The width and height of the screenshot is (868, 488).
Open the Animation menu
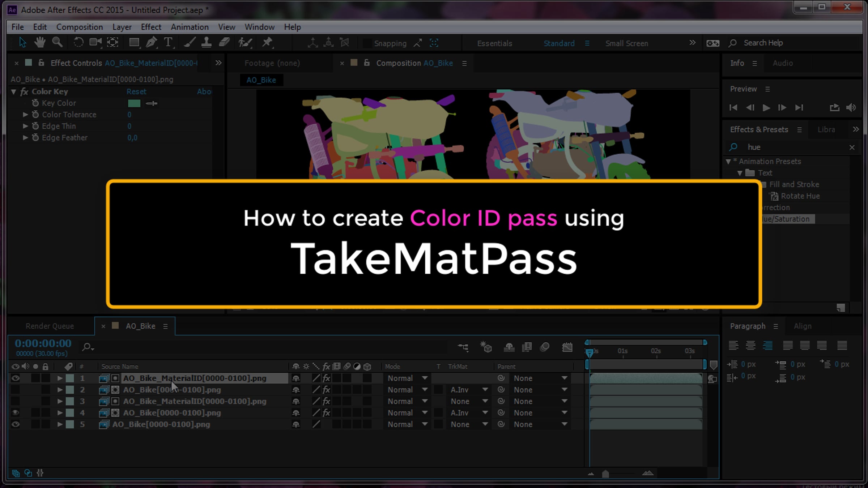pyautogui.click(x=190, y=27)
